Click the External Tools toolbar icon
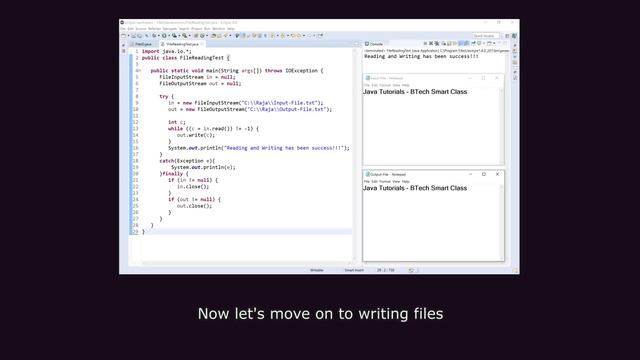Viewport: 640px width, 360px height. click(x=185, y=36)
